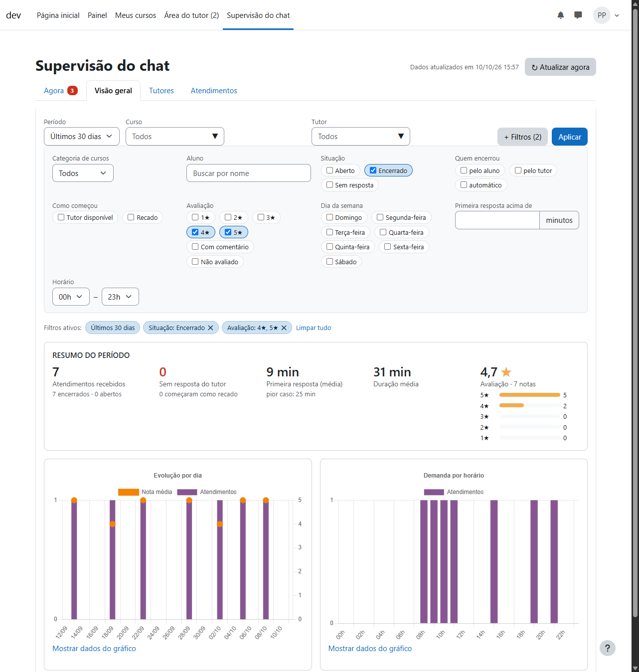Click the help question mark button
This screenshot has height=672, width=639.
click(x=607, y=648)
